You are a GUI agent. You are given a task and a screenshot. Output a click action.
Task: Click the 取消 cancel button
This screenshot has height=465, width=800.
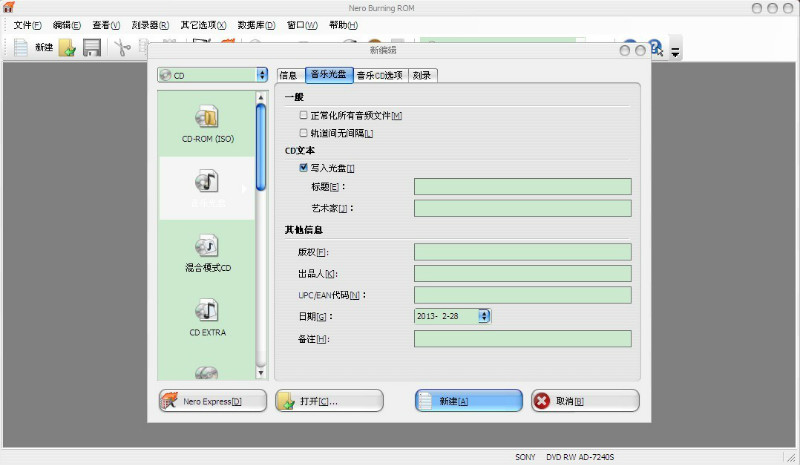coord(585,401)
